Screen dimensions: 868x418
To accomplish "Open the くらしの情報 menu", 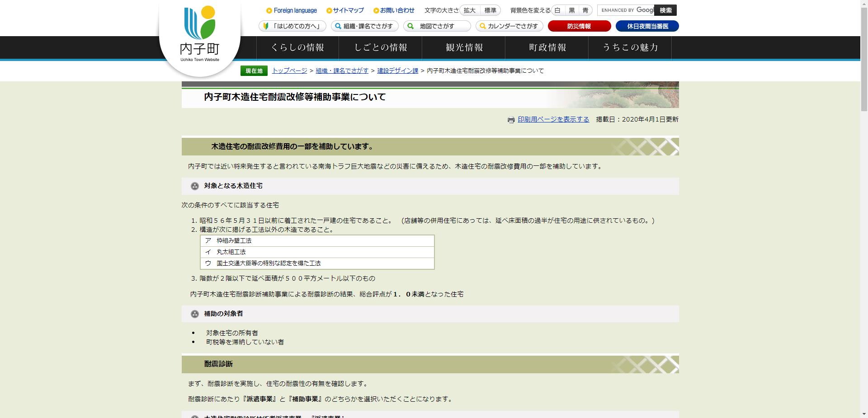I will (297, 47).
